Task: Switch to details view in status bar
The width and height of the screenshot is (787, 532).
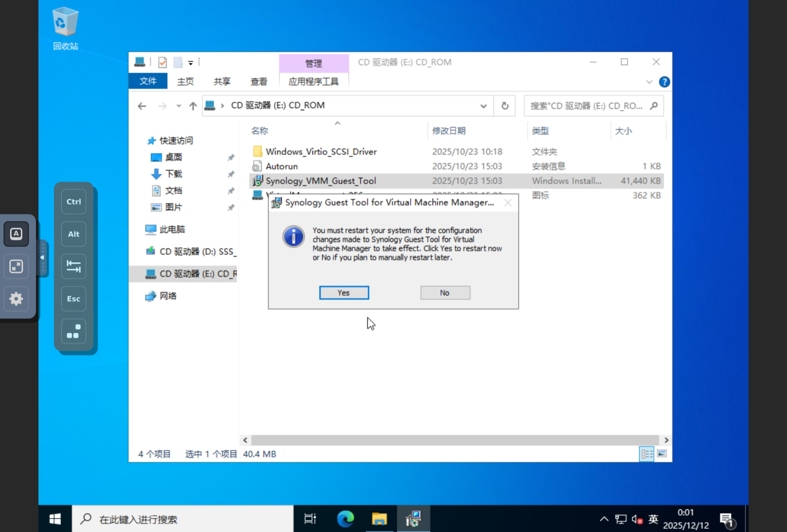Action: point(647,453)
